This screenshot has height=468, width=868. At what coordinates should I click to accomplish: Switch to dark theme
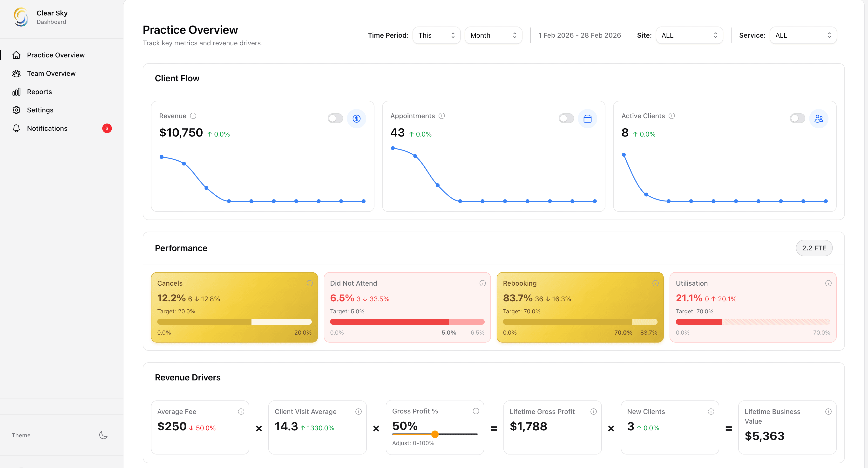pyautogui.click(x=103, y=435)
